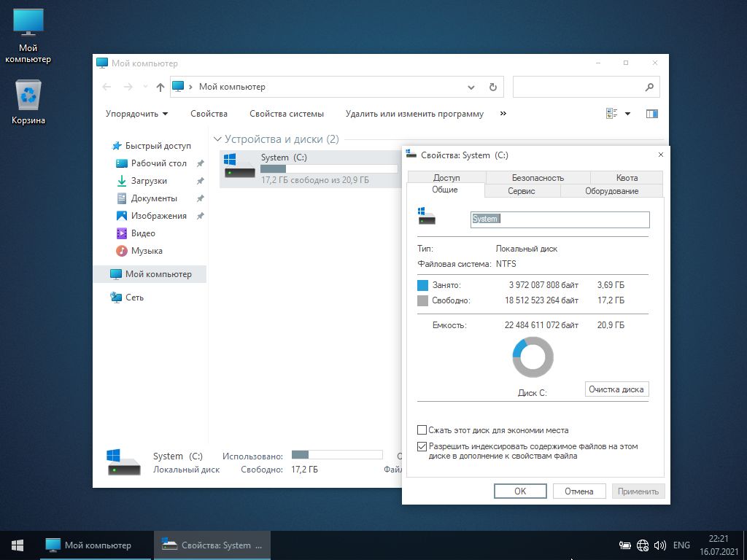747x560 pixels.
Task: Click the refresh icon in address bar
Action: (x=492, y=87)
